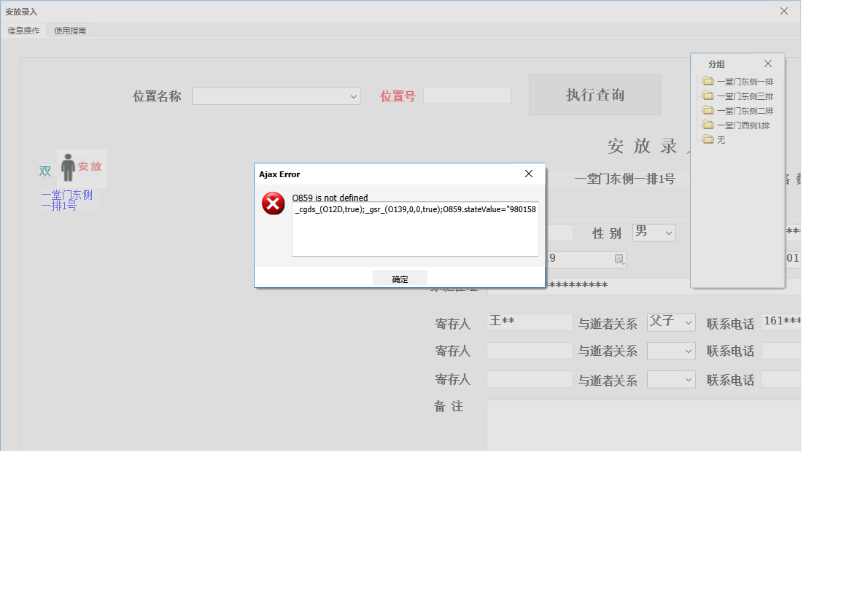Select the 一堂门东侧一排 folder
The width and height of the screenshot is (868, 603).
[745, 82]
